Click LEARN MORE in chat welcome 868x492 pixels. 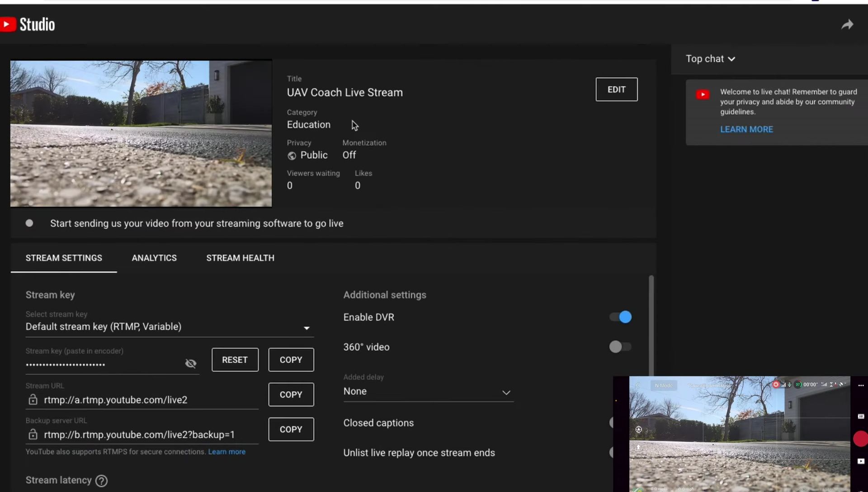746,129
